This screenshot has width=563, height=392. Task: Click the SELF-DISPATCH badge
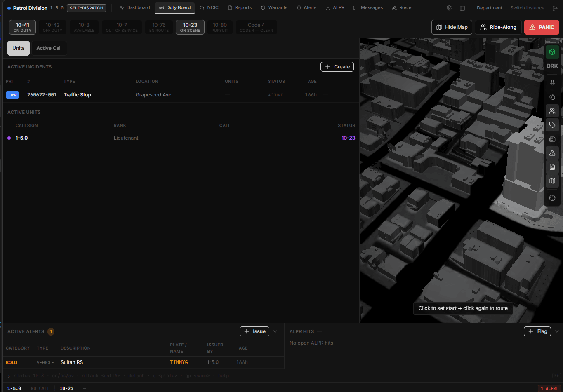click(x=87, y=8)
